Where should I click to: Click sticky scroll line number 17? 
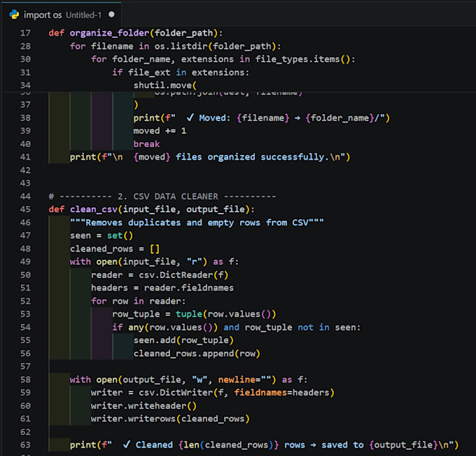pyautogui.click(x=25, y=33)
